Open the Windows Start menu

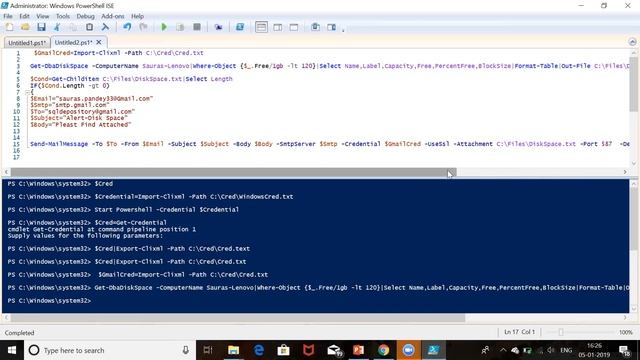(x=11, y=350)
